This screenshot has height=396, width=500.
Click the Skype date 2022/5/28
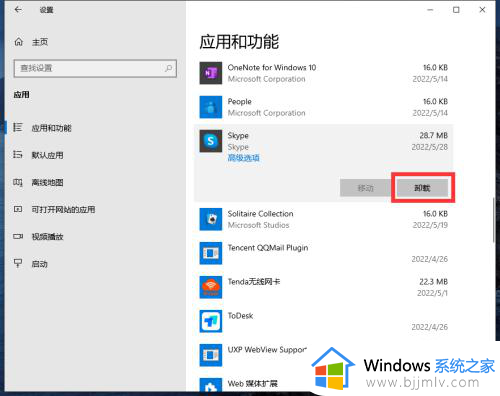(x=430, y=147)
